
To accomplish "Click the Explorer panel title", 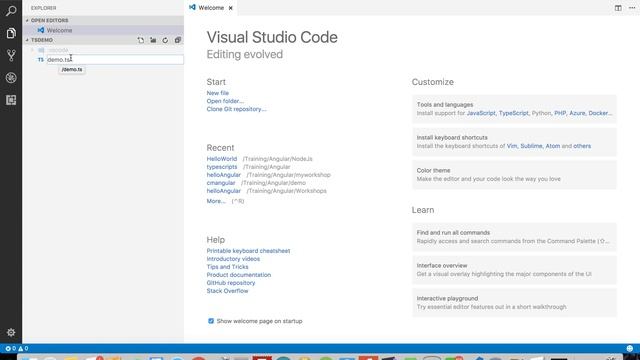I will coord(44,8).
